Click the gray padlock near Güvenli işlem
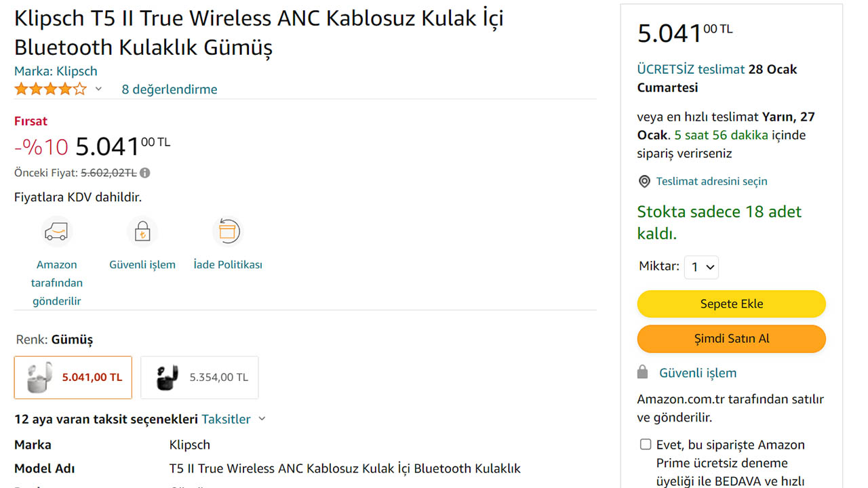The image size is (868, 488). point(643,373)
